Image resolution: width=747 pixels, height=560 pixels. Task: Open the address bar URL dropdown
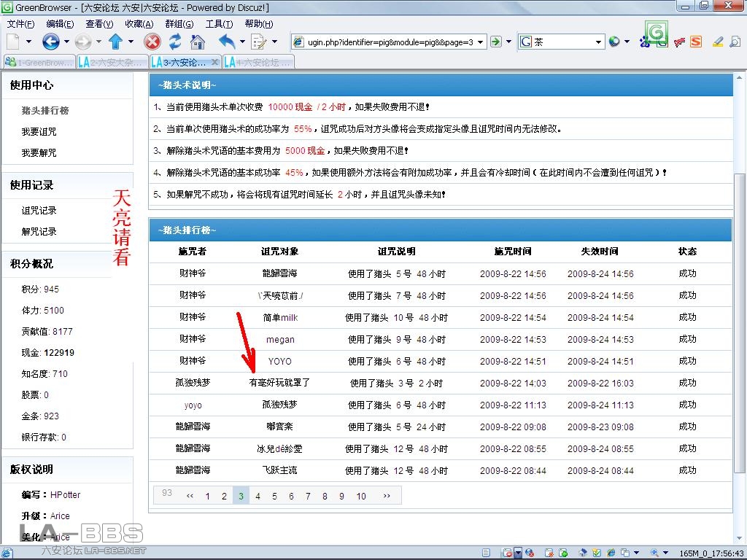click(x=481, y=42)
